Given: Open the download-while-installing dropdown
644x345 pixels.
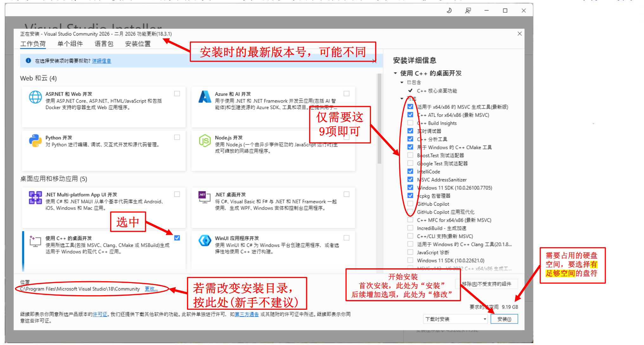Looking at the screenshot, I should [x=455, y=319].
